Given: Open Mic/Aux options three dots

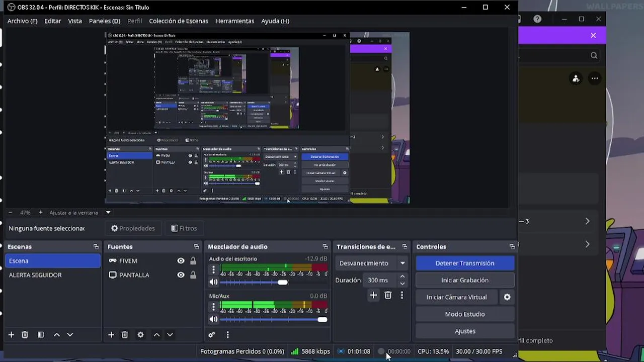Looking at the screenshot, I should 213,307.
